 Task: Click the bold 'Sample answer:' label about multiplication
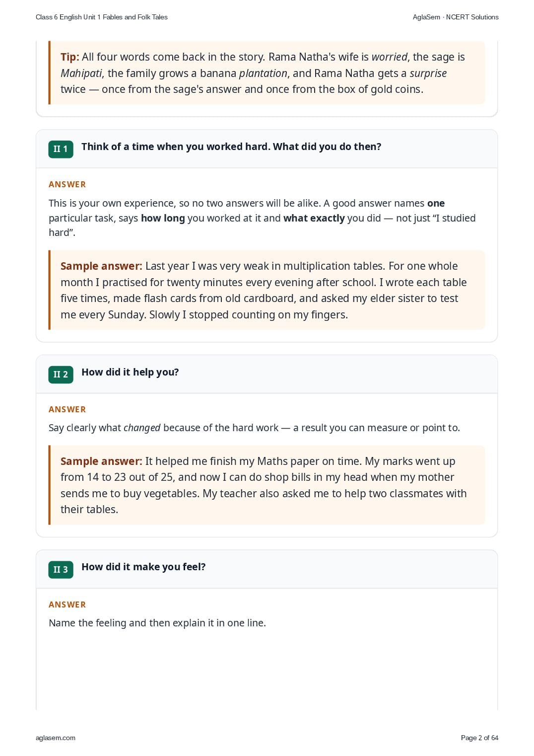[101, 266]
